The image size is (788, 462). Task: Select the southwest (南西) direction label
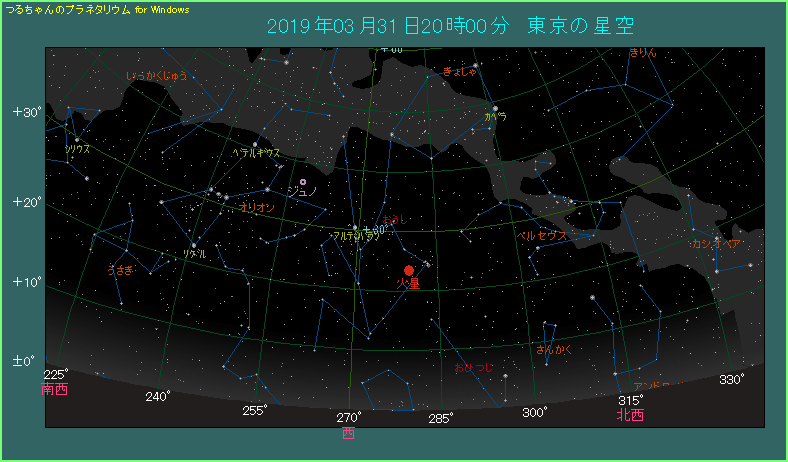(x=55, y=390)
